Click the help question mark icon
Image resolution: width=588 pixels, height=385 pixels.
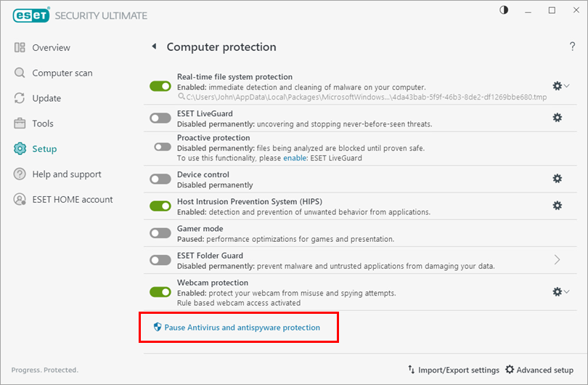tap(572, 47)
